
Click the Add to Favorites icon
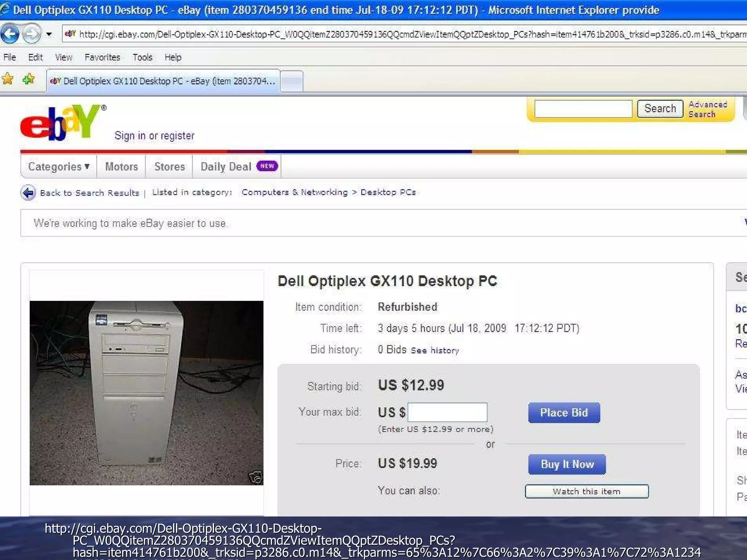coord(28,79)
